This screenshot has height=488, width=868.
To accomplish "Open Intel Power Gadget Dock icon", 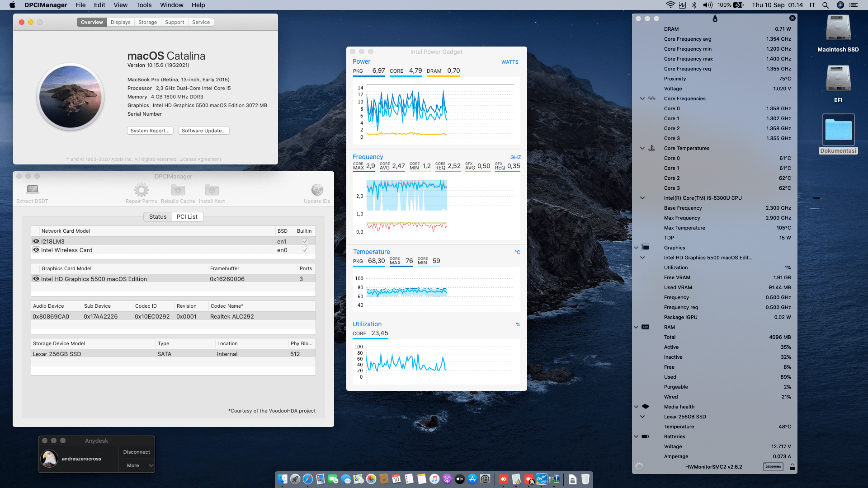I will [x=542, y=479].
